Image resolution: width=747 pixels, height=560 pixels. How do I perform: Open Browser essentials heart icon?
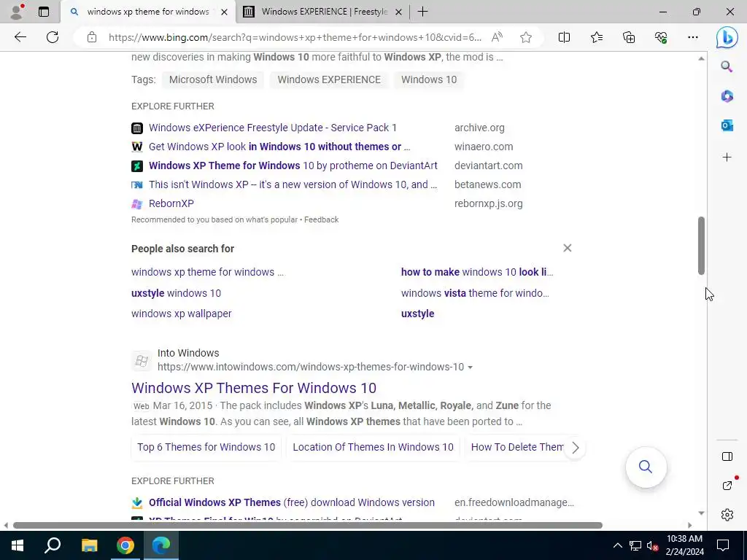(661, 37)
